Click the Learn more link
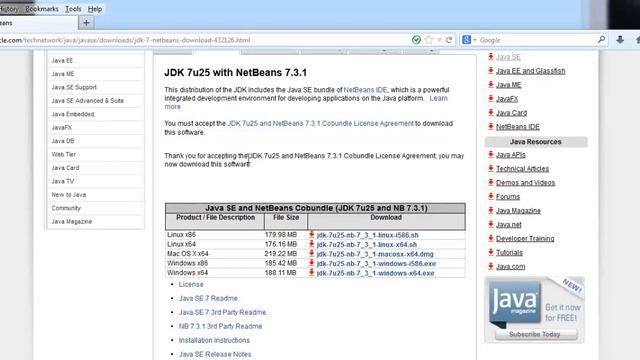Viewport: 640px width, 360px height. click(438, 98)
